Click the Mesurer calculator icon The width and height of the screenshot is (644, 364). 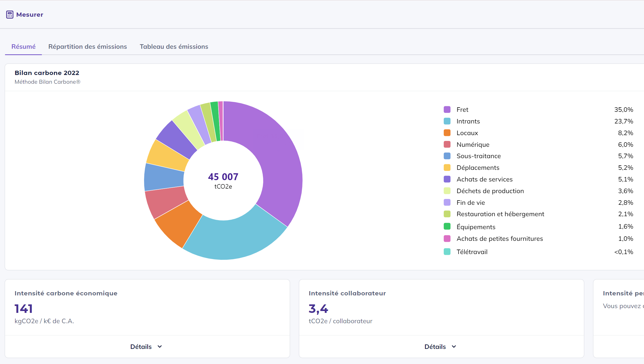point(10,15)
